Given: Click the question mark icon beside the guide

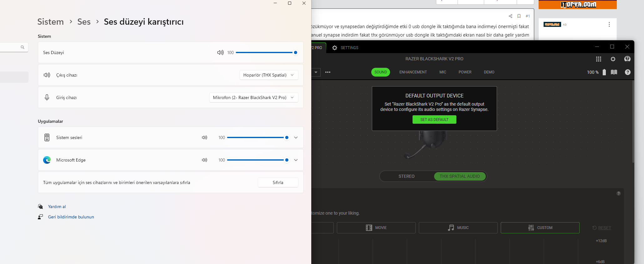Looking at the screenshot, I should pyautogui.click(x=628, y=72).
